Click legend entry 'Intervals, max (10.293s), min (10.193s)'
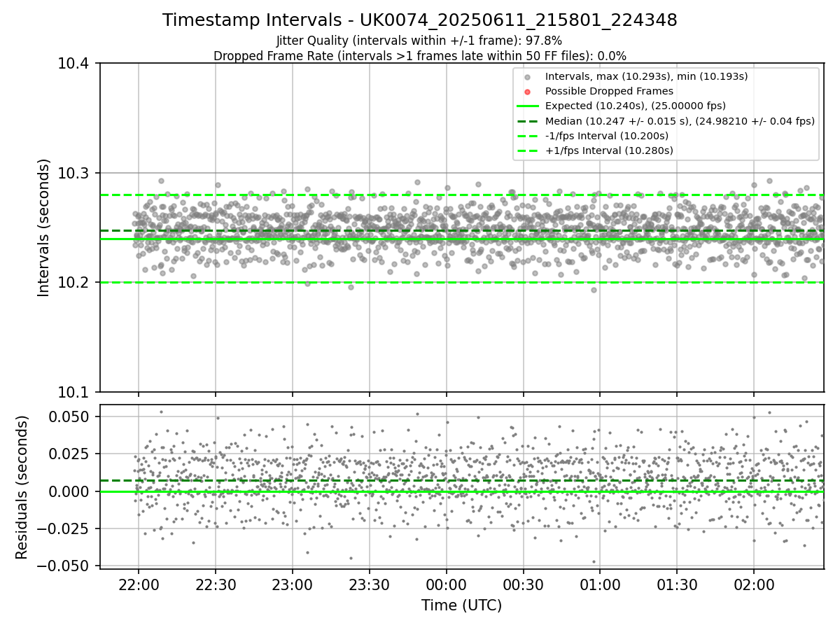840x630 pixels. click(646, 76)
